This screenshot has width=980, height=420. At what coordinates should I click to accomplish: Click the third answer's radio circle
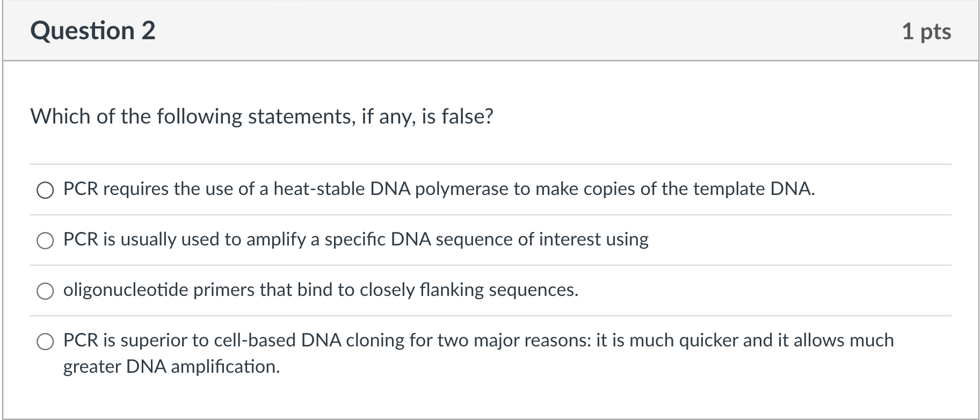click(x=45, y=291)
